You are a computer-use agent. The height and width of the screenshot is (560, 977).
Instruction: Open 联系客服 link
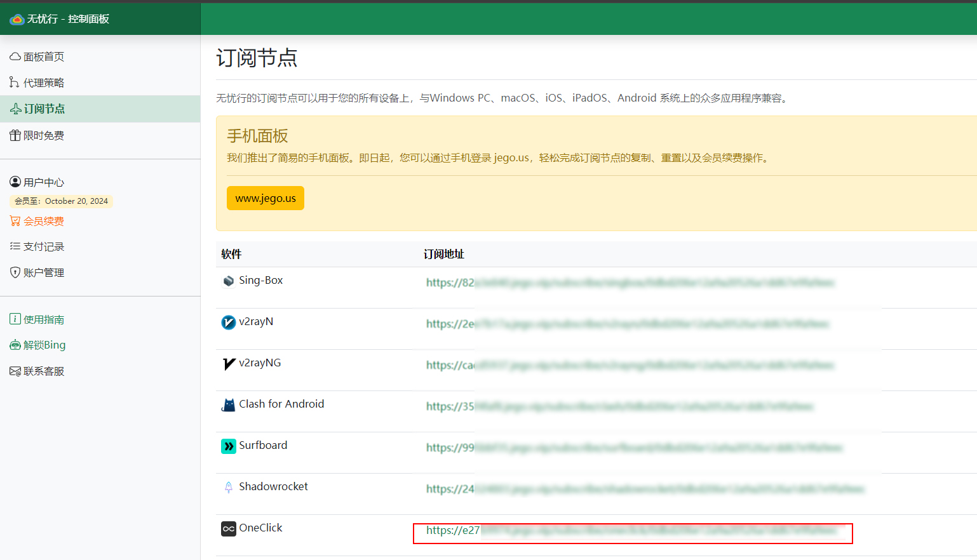coord(44,371)
